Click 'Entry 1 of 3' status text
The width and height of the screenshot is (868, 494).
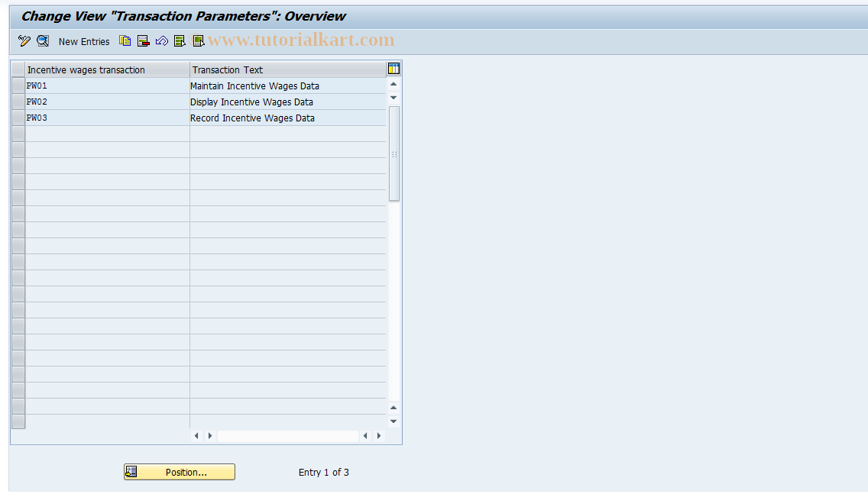point(324,473)
